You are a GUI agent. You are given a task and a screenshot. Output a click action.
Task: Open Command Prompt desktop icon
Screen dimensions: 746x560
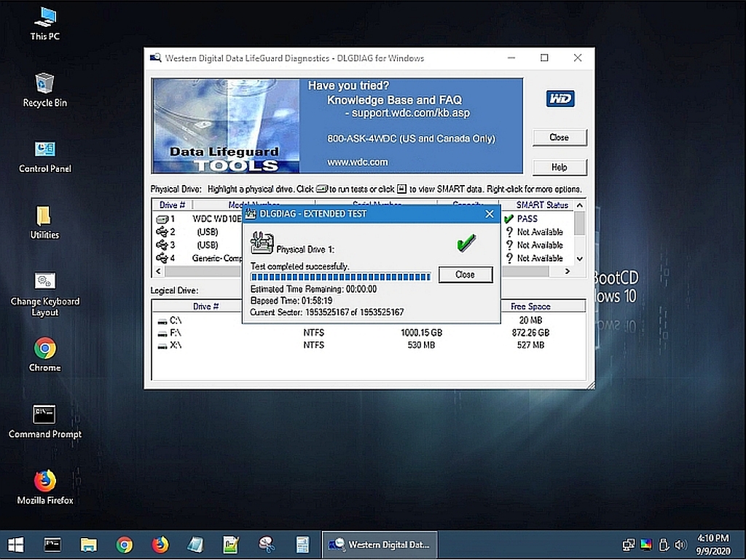(x=44, y=421)
